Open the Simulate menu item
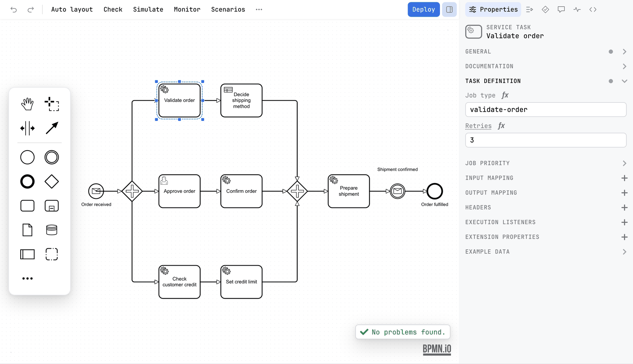This screenshot has width=633, height=364. (148, 9)
